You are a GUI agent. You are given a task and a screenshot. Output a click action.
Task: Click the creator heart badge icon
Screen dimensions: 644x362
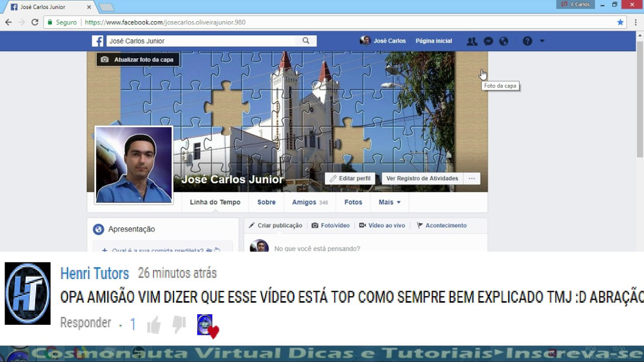coord(208,326)
